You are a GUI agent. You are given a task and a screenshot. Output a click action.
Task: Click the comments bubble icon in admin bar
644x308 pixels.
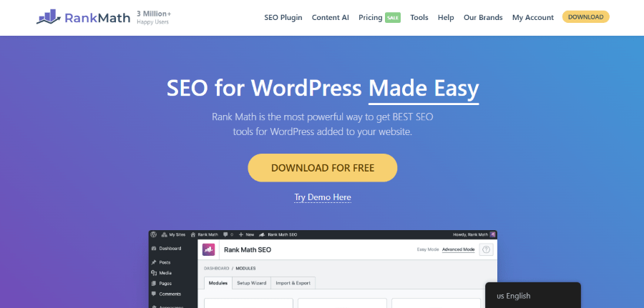pyautogui.click(x=225, y=234)
